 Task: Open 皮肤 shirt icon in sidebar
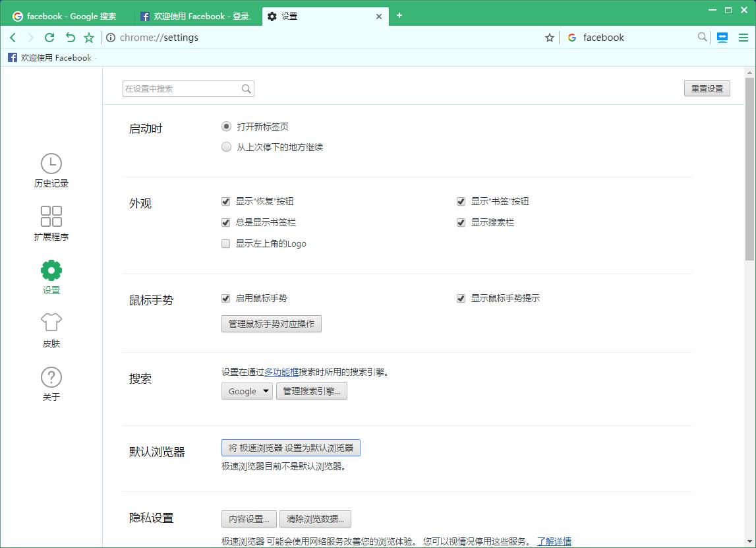click(x=51, y=330)
